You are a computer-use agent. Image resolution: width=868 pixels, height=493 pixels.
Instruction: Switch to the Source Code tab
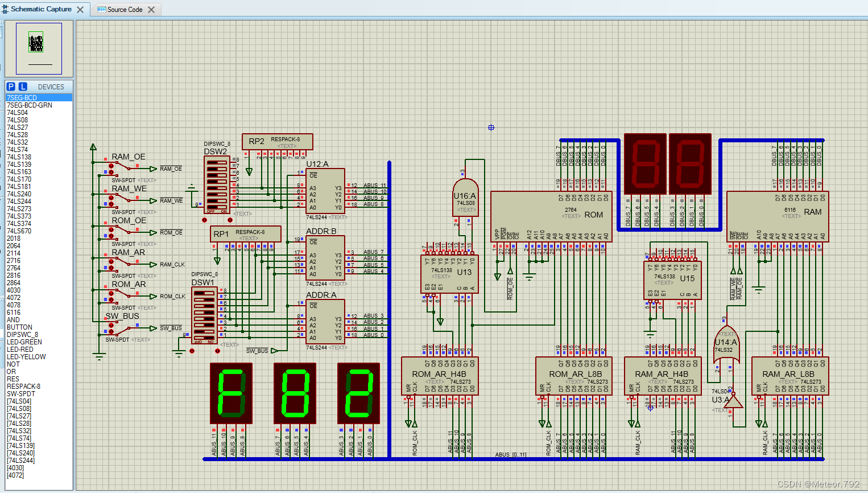[125, 9]
